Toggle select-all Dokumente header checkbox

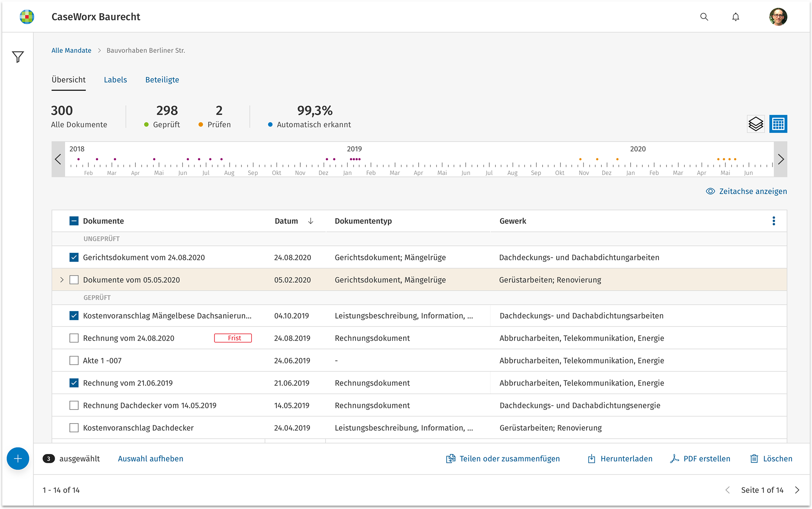[x=74, y=221]
